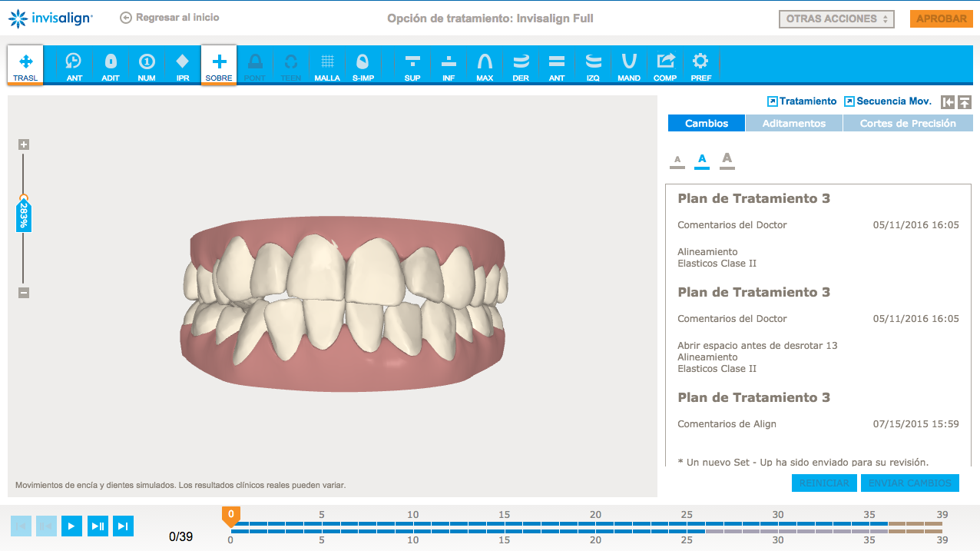Image resolution: width=980 pixels, height=551 pixels.
Task: Click the zoom in plus button
Action: 24,144
